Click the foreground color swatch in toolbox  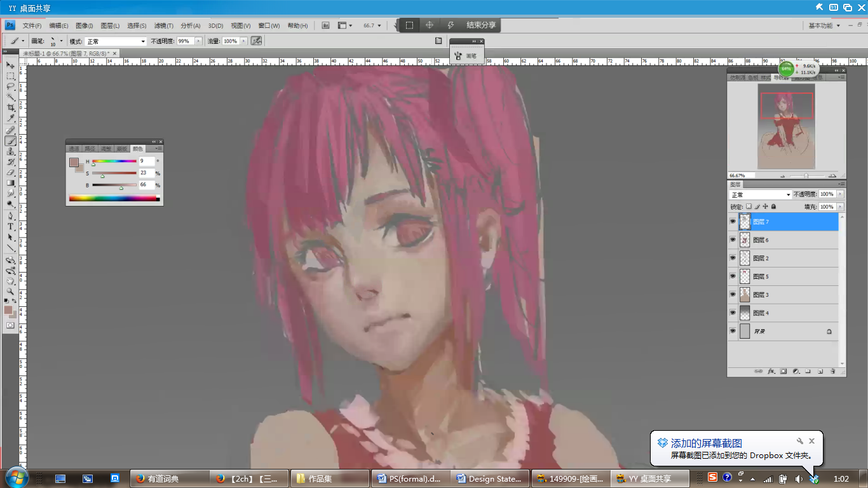click(x=8, y=310)
